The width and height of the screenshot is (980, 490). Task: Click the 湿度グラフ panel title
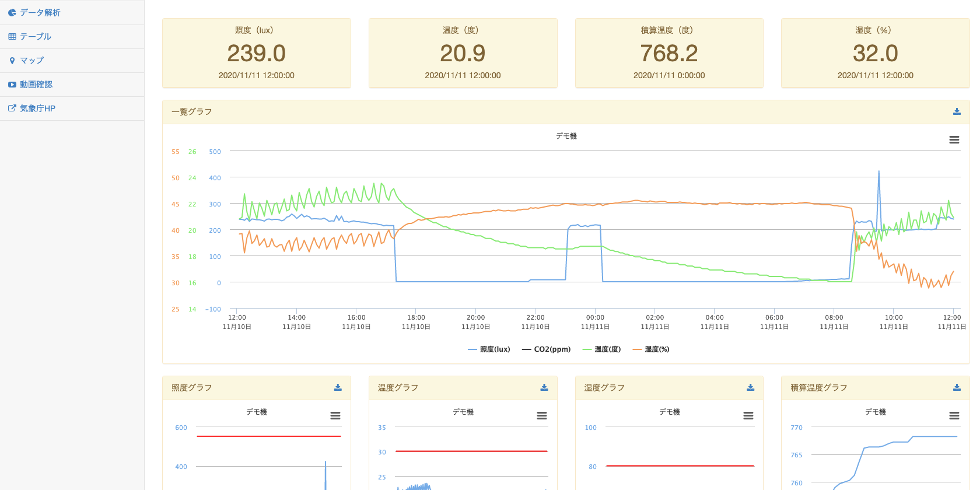pos(605,387)
